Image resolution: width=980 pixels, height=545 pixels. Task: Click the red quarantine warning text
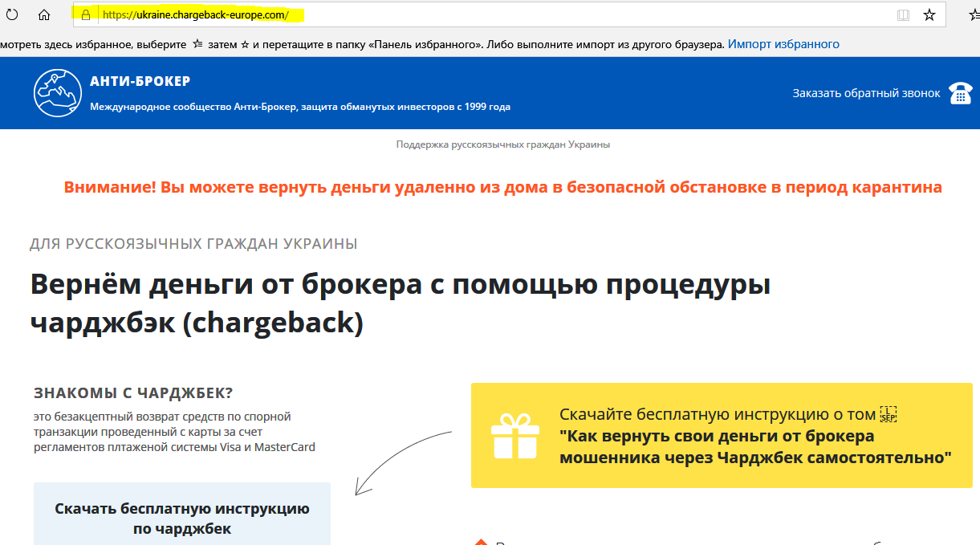pos(502,187)
